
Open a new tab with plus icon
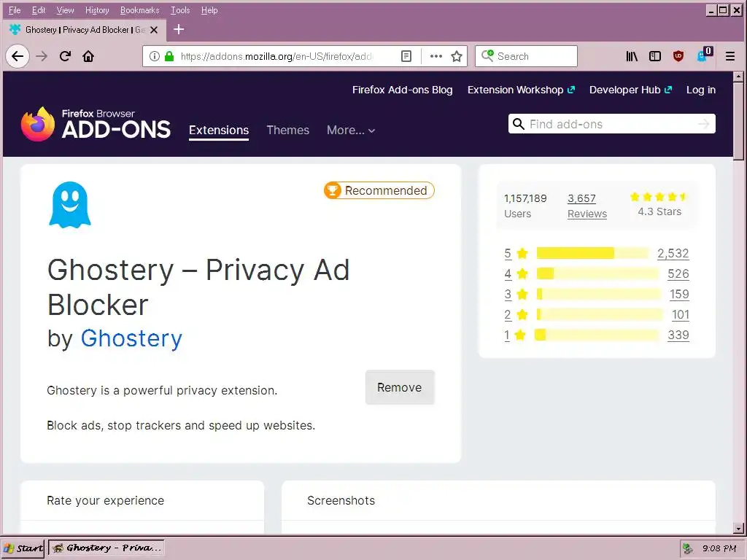179,29
